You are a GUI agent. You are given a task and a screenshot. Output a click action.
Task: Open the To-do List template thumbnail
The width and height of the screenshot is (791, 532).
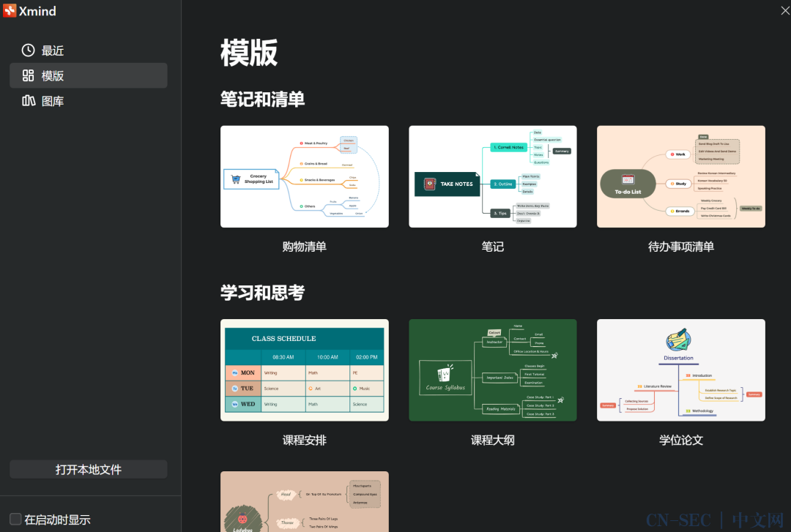(681, 176)
